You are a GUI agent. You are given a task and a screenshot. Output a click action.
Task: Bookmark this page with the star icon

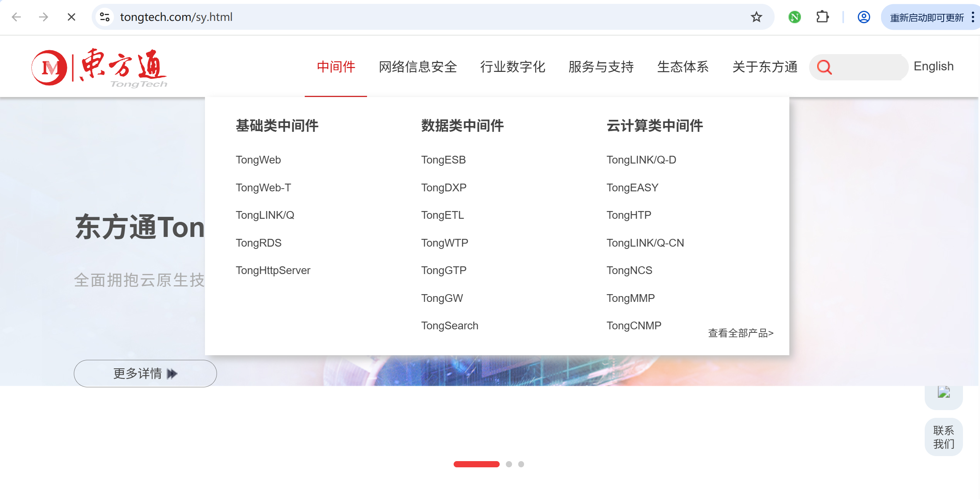(x=756, y=17)
